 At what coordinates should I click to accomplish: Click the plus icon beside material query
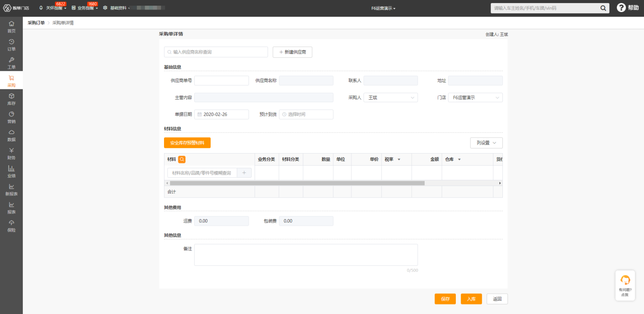(x=244, y=173)
